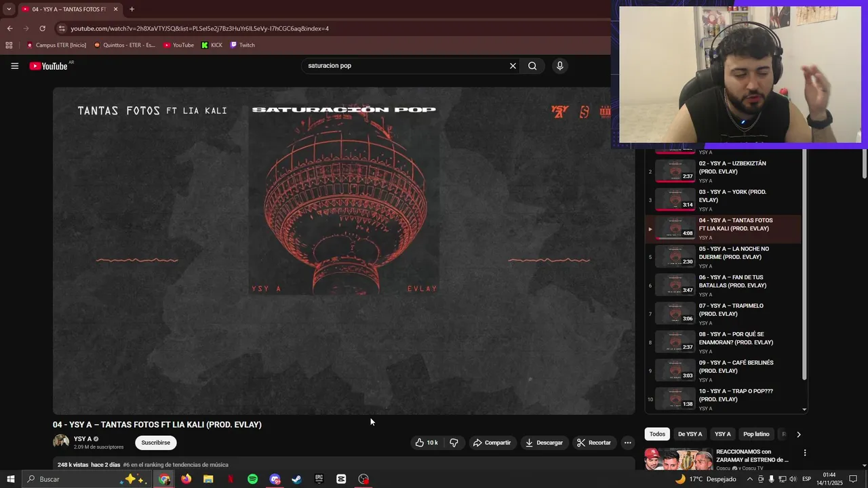The image size is (868, 488).
Task: Select the YSY A filter chip
Action: tap(723, 434)
